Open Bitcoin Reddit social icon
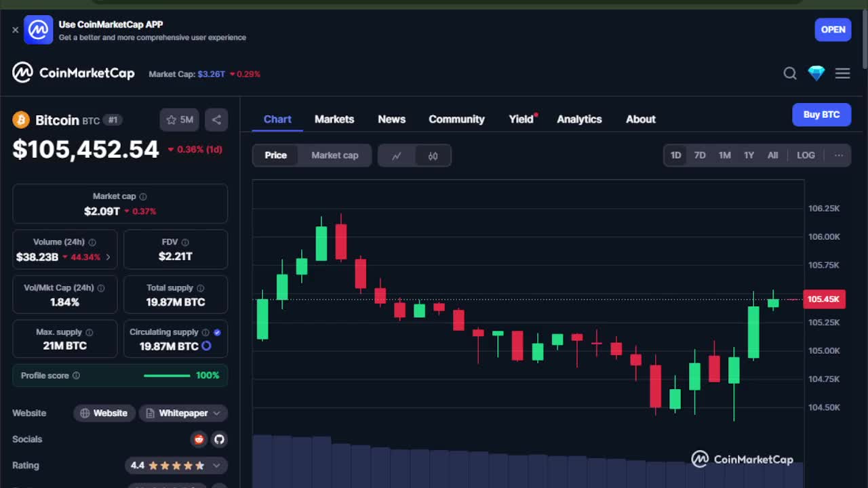The width and height of the screenshot is (868, 488). pos(199,439)
